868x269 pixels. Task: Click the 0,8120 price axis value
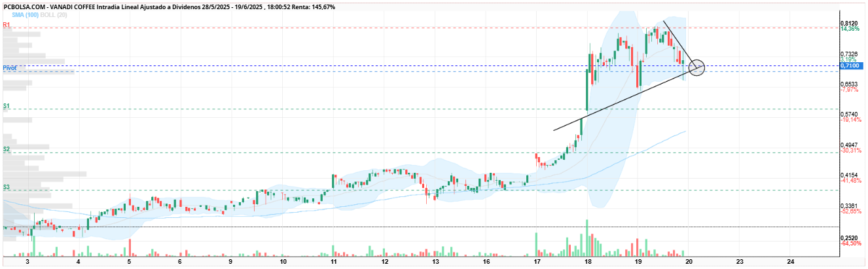pos(850,24)
